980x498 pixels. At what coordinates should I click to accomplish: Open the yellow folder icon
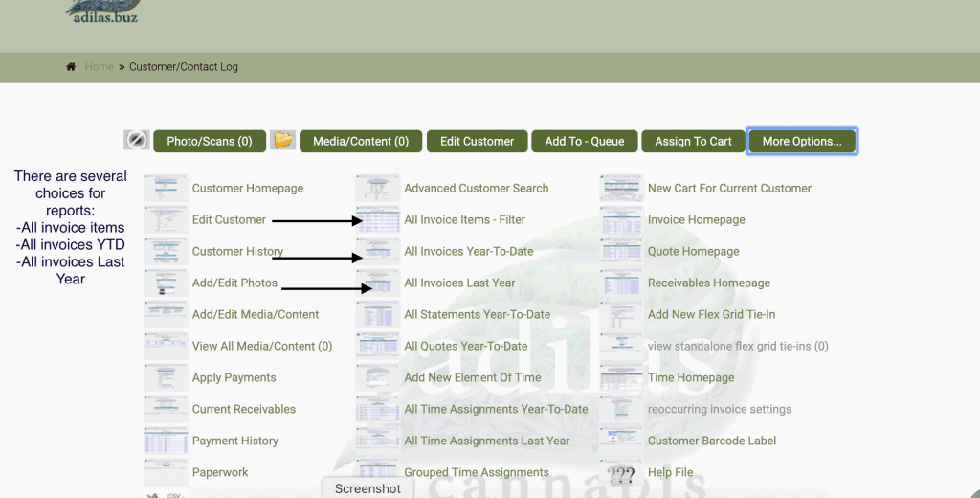(x=282, y=140)
